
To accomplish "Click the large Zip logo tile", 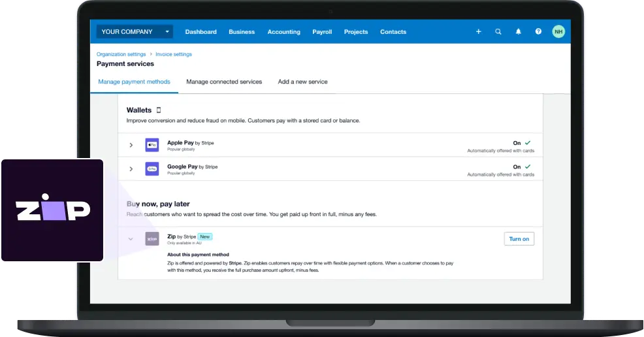I will [x=52, y=210].
